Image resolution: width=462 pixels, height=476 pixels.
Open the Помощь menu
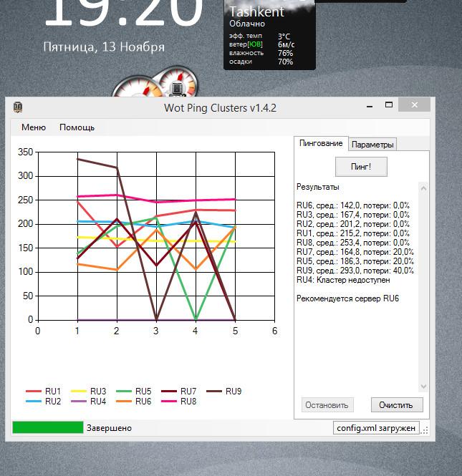[77, 127]
